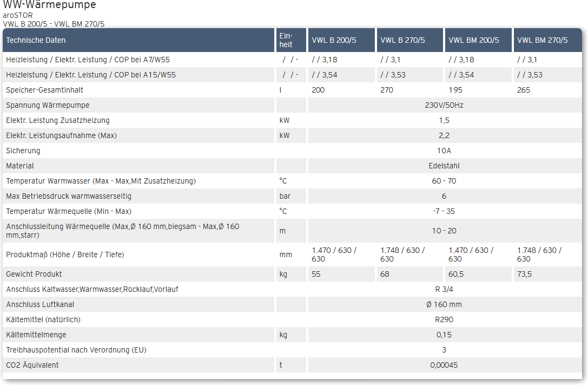The image size is (588, 385).
Task: Click storage volume value '265'
Action: (x=524, y=90)
